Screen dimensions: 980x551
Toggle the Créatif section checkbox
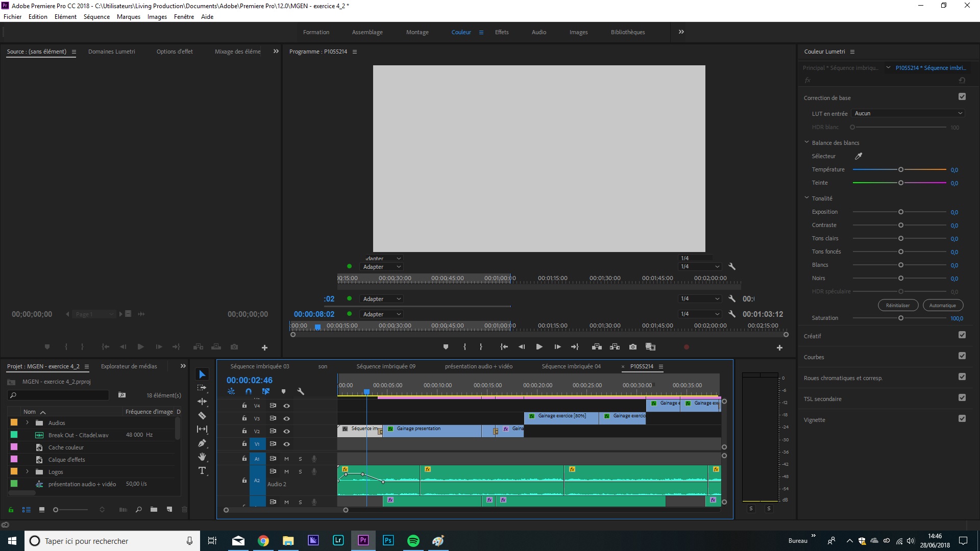(x=962, y=335)
